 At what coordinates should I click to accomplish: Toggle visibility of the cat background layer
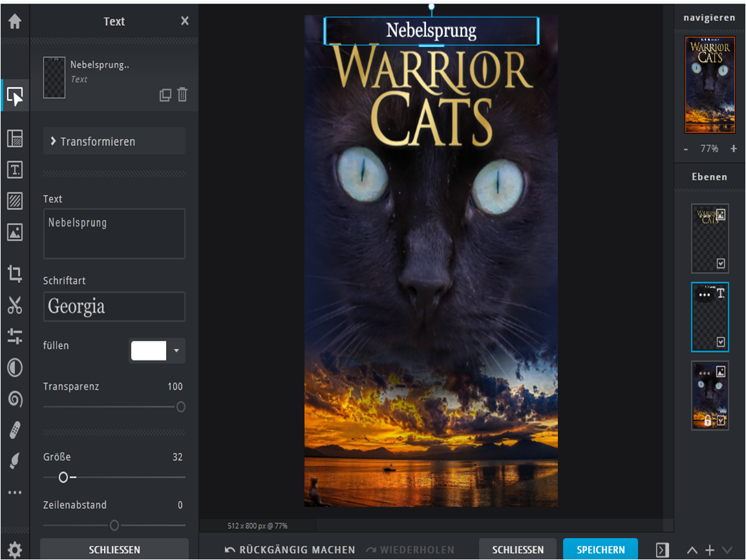pyautogui.click(x=721, y=420)
